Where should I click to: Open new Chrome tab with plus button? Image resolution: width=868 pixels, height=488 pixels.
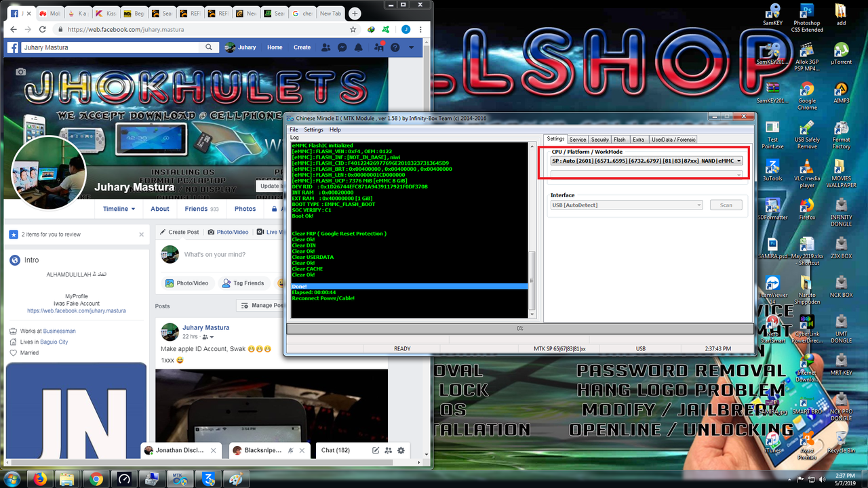pyautogui.click(x=355, y=13)
